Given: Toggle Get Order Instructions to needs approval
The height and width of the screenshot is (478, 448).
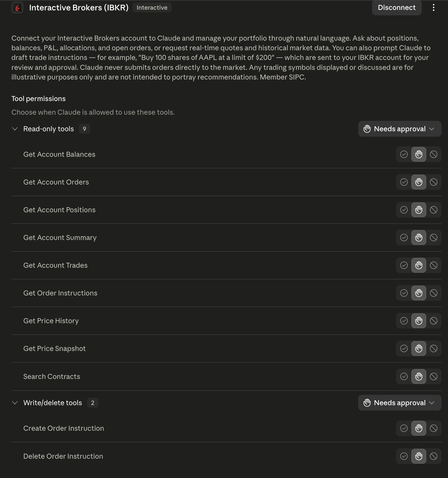Looking at the screenshot, I should pos(419,293).
